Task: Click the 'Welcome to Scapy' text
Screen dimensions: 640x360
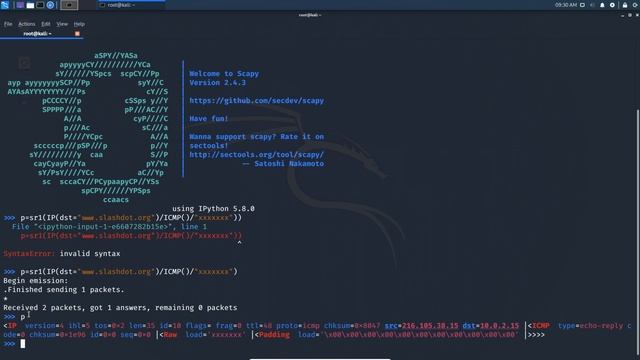Action: (x=224, y=73)
